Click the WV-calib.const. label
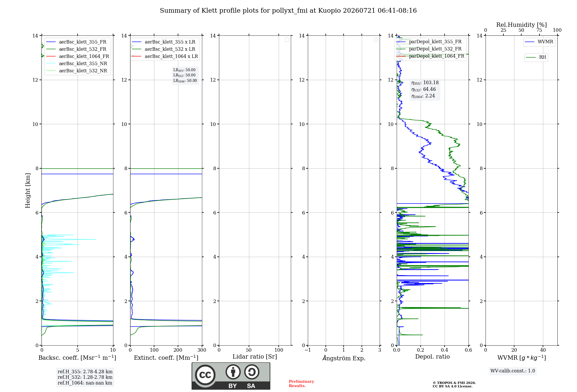Image resolution: width=577 pixels, height=392 pixels. pyautogui.click(x=513, y=371)
